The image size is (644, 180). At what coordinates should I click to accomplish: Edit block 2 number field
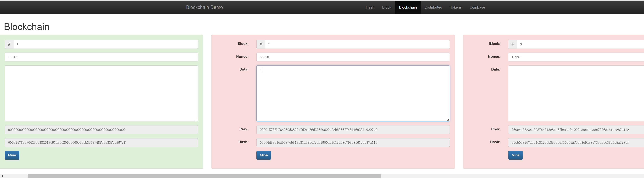[x=357, y=44]
